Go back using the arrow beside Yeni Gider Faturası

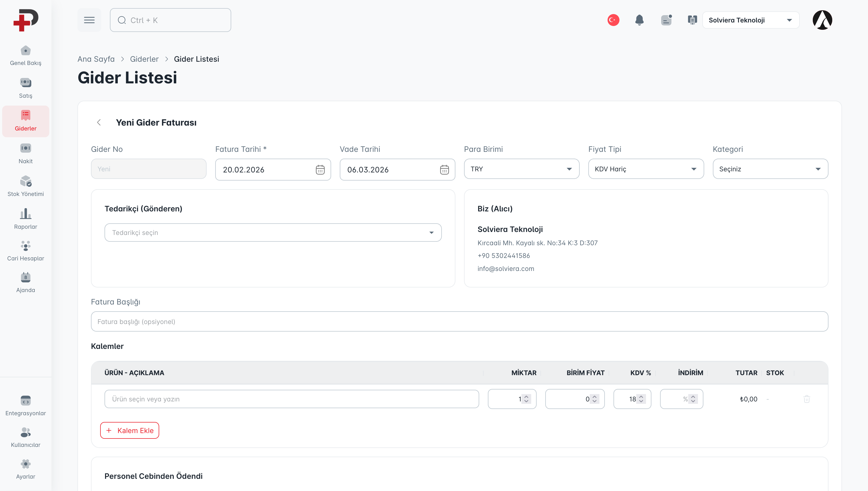coord(99,122)
